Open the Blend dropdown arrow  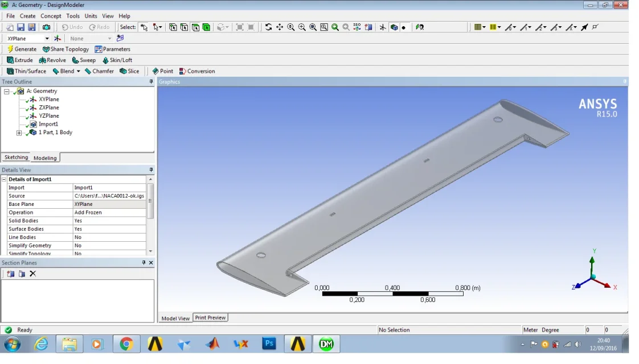coord(79,72)
